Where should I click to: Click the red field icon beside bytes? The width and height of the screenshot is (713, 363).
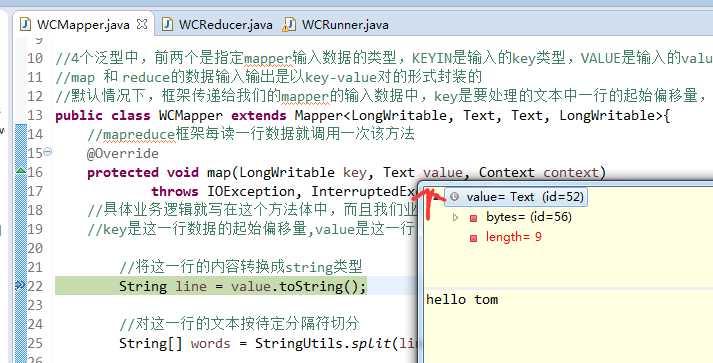pyautogui.click(x=473, y=218)
